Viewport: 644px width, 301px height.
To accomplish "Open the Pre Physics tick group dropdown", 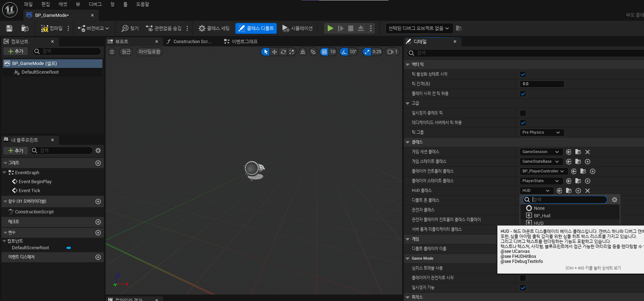I will [542, 133].
